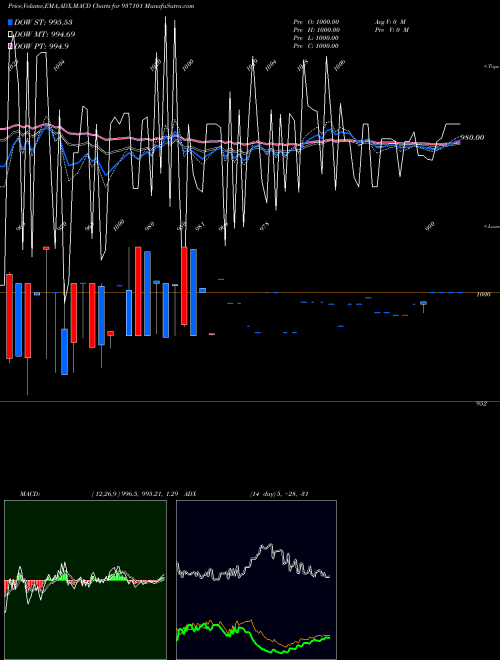500x660 pixels.
Task: Select the 'DOW MT: 994.69' legend text
Action: click(45, 34)
